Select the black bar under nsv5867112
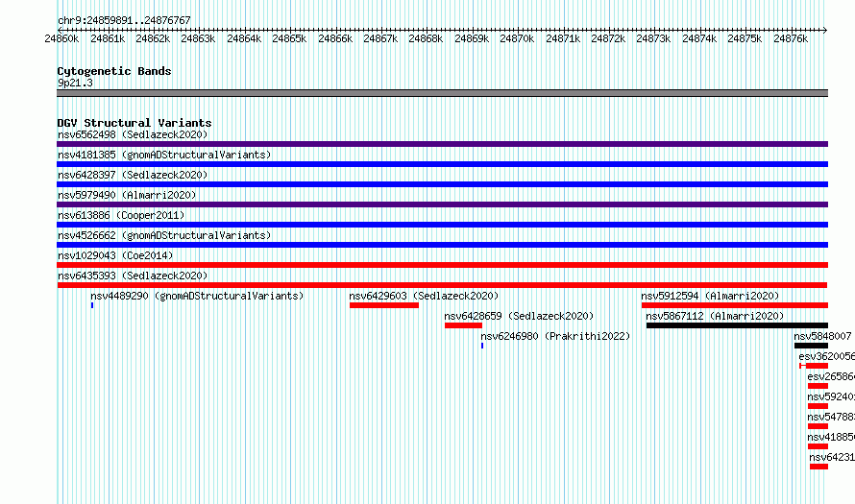 tap(737, 325)
